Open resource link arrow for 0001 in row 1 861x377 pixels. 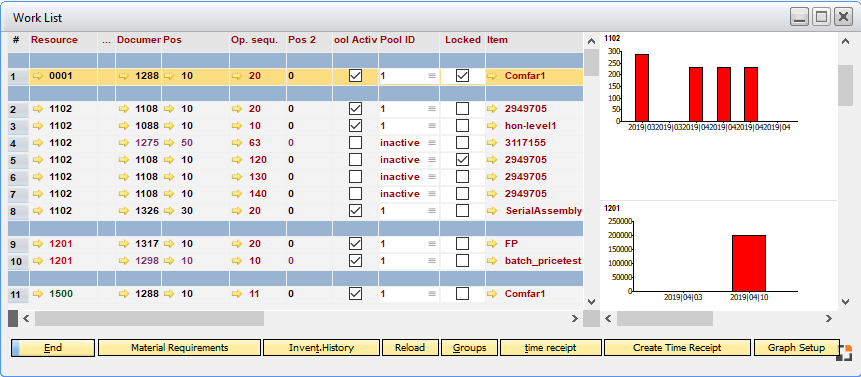pos(38,76)
